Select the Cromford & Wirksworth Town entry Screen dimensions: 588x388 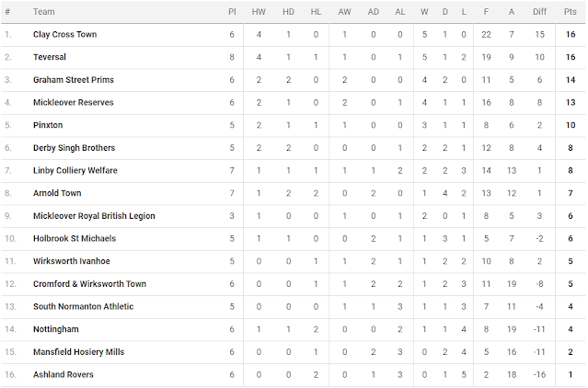point(89,284)
